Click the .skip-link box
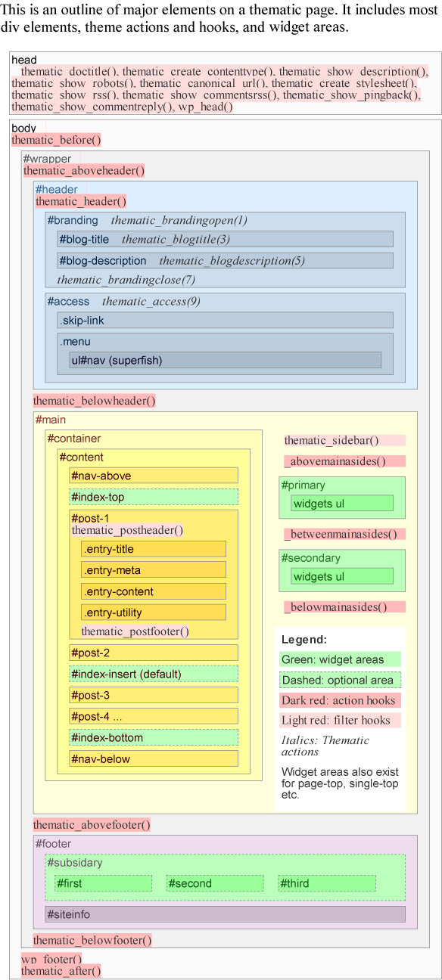The height and width of the screenshot is (980, 442). coord(225,320)
